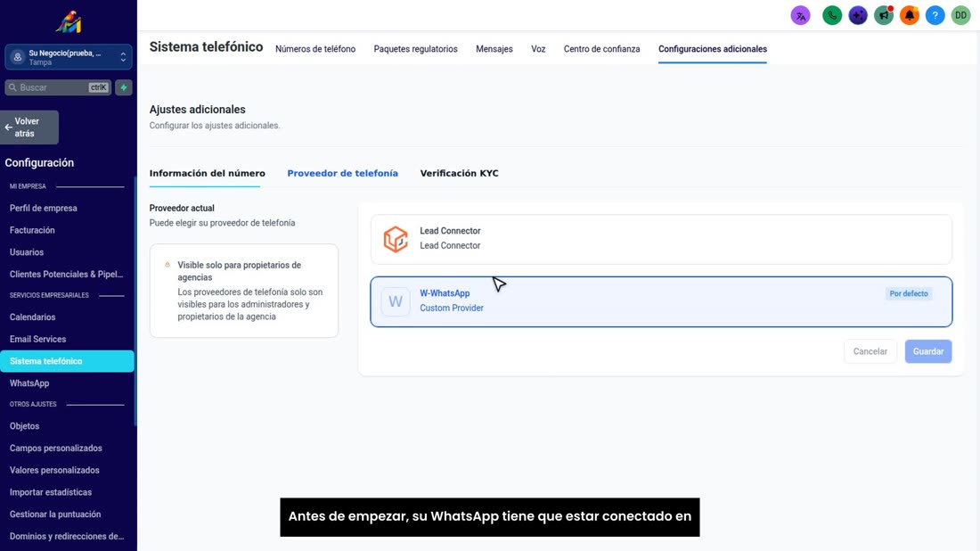Open Importar estadísticas
The image size is (980, 551).
point(51,492)
